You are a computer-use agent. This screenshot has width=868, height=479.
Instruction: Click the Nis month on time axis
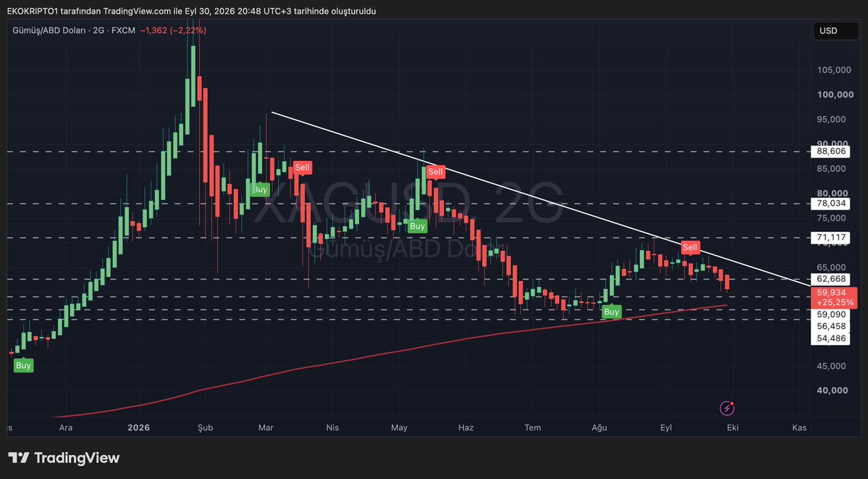[x=332, y=428]
